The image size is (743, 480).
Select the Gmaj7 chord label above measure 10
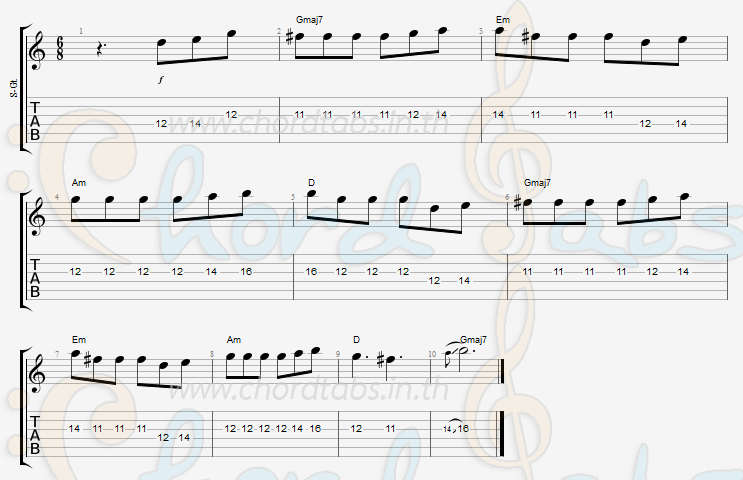coord(473,340)
